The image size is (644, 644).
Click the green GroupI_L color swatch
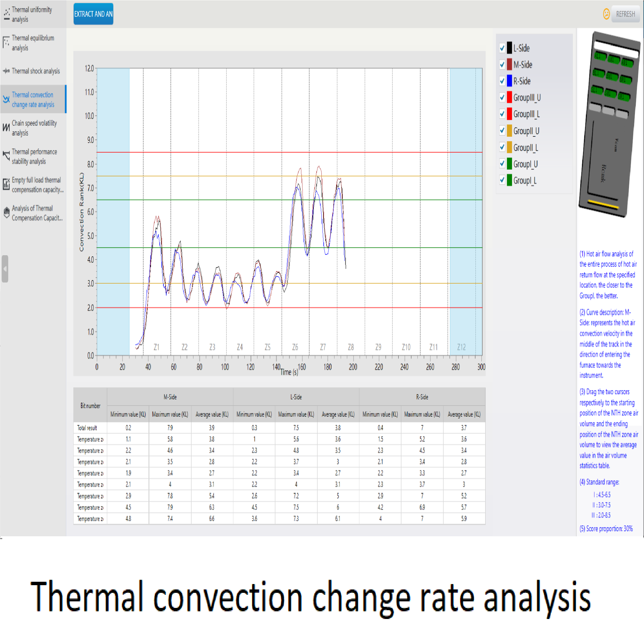click(509, 180)
